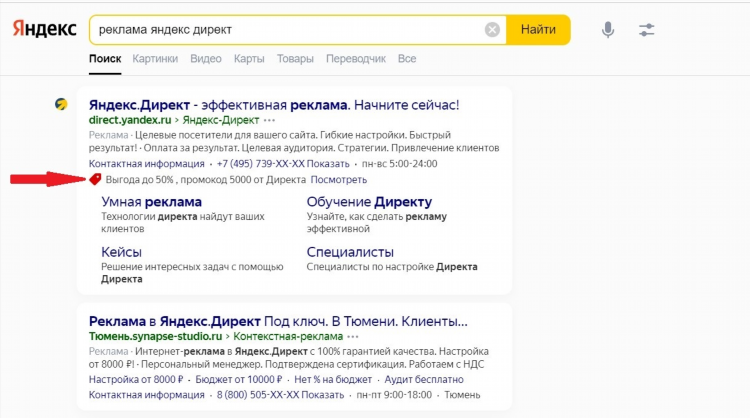Open 'Настройка от 8000 ₽' link

pos(136,380)
